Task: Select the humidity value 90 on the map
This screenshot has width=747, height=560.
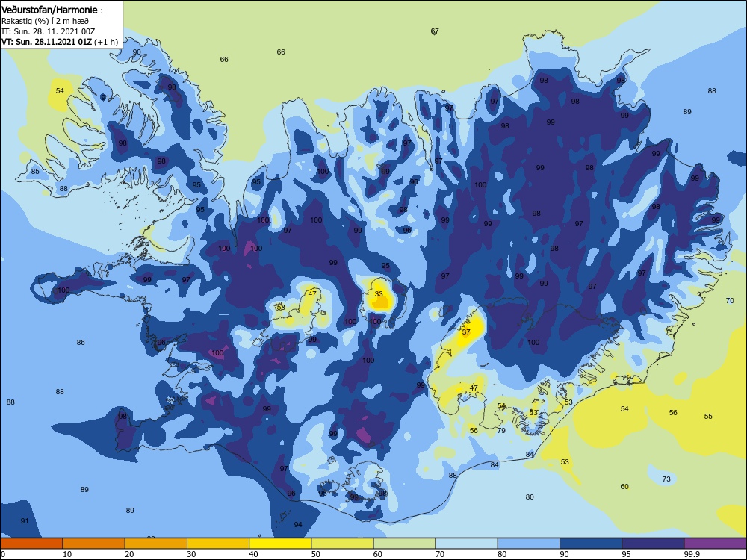Action: [137, 52]
